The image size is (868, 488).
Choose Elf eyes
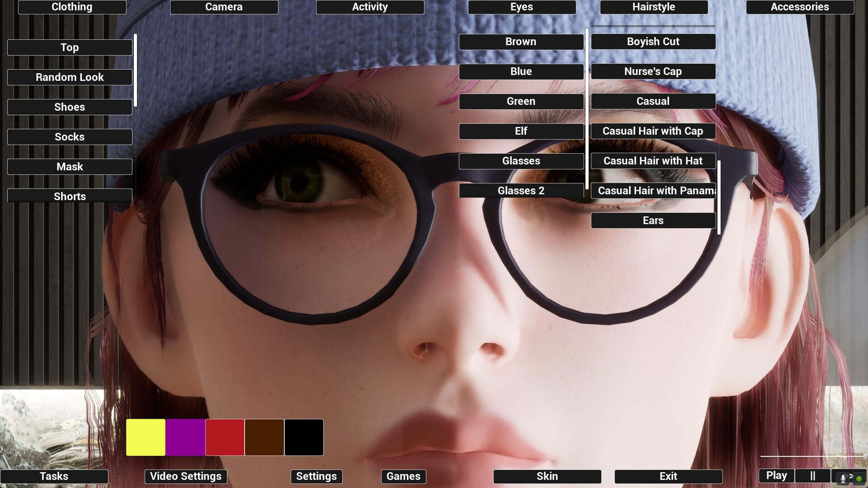pos(521,131)
